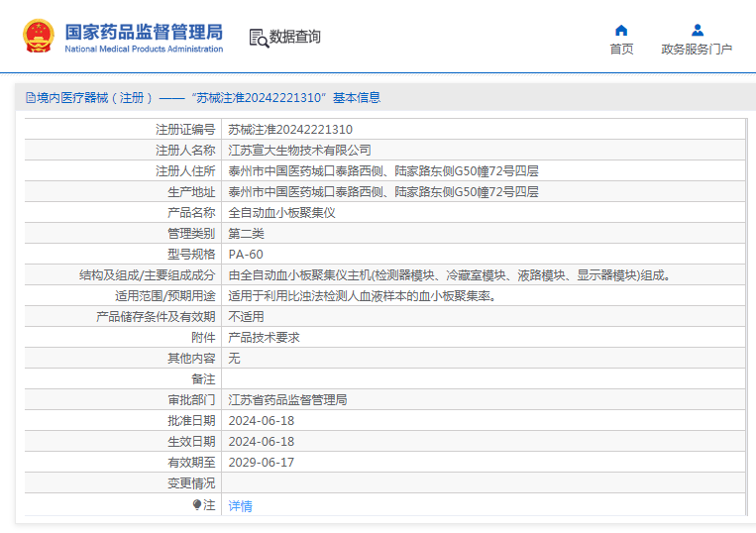Image resolution: width=756 pixels, height=533 pixels.
Task: Click product name 全自动血小板聚集仪
Action: pos(281,213)
